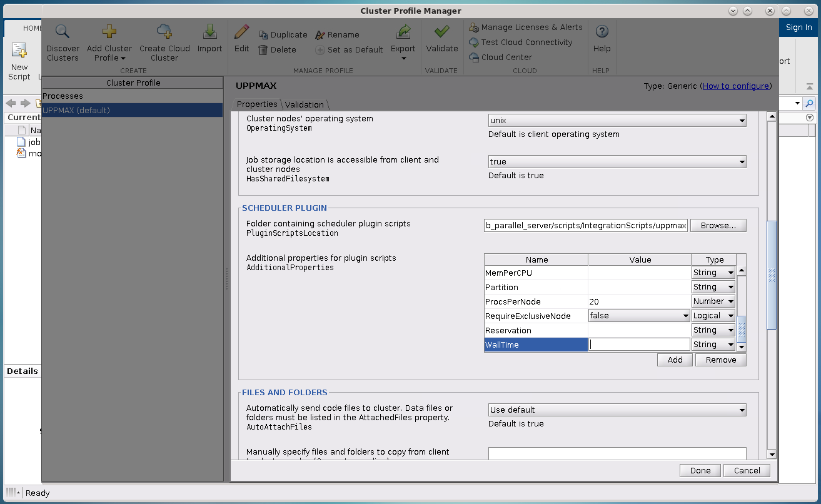The image size is (821, 504).
Task: Select the Processes cluster profile
Action: (63, 96)
